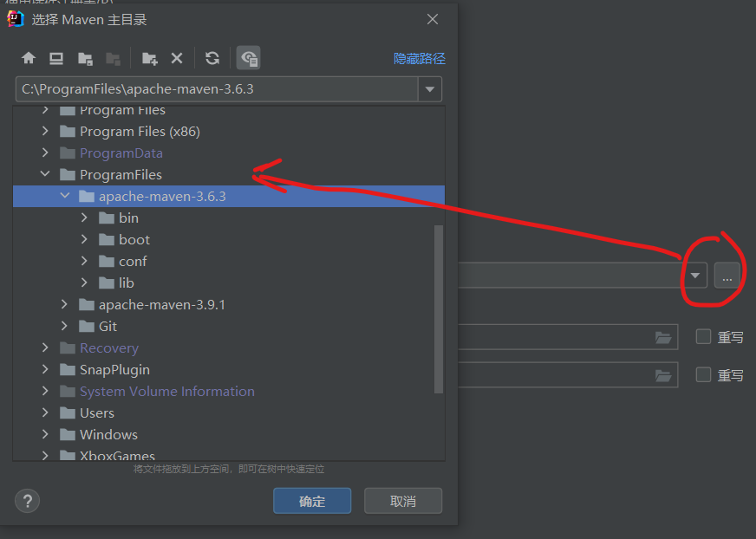Expand the Recovery folder

click(x=45, y=347)
